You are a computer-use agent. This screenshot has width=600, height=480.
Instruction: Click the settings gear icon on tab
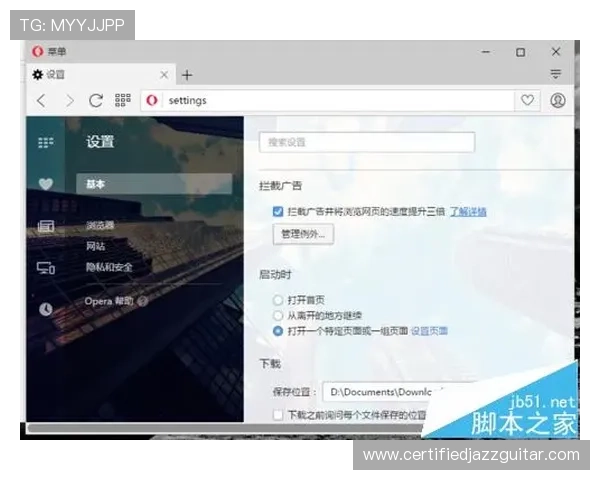click(38, 74)
